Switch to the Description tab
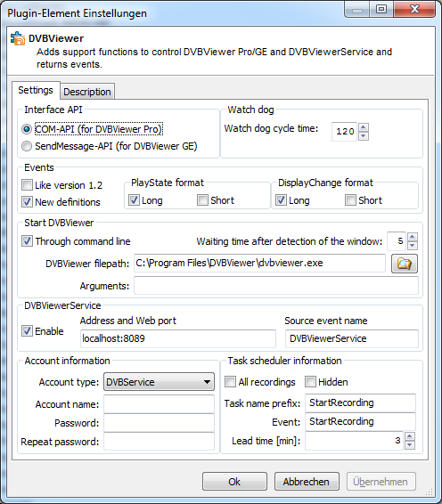 tap(87, 92)
